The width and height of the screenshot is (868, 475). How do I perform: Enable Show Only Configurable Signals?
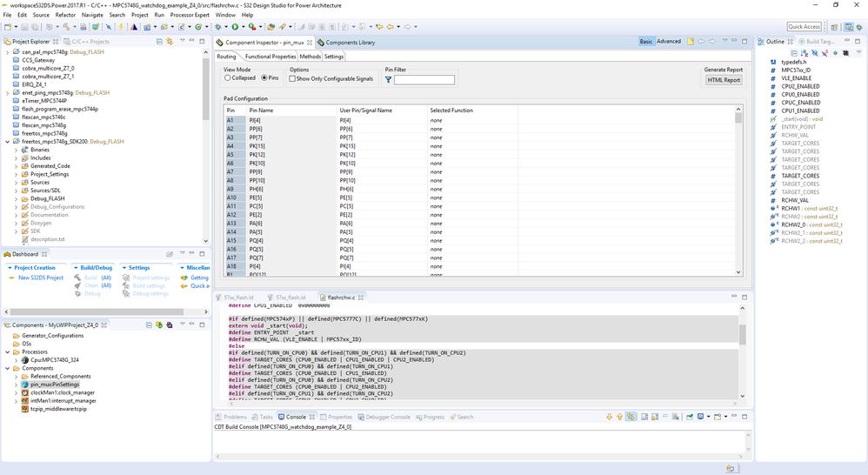point(293,78)
